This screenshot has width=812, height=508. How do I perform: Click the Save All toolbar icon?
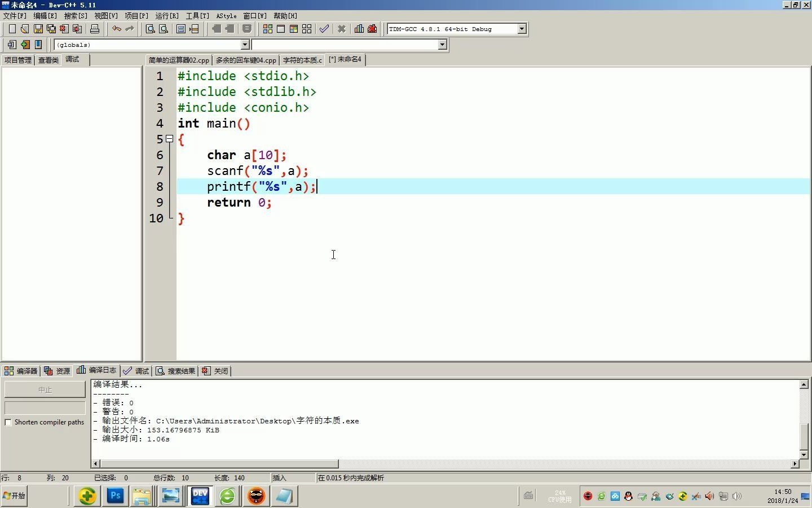tap(51, 29)
